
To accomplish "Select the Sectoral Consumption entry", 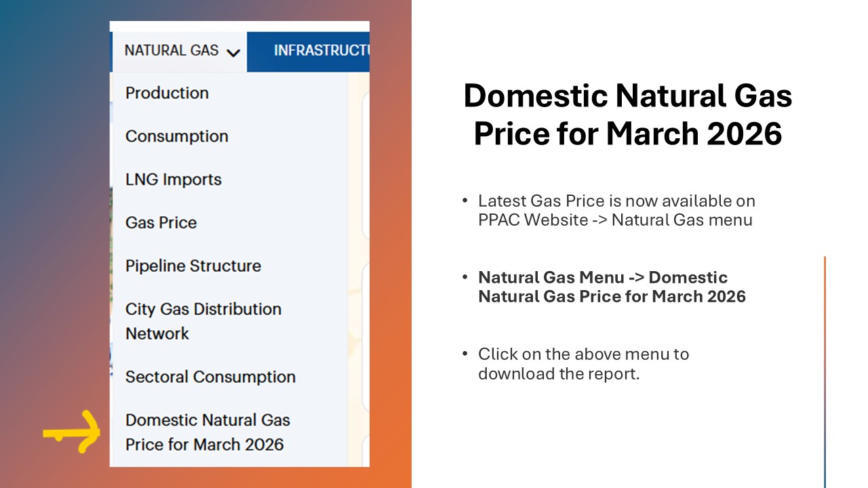I will (x=210, y=377).
